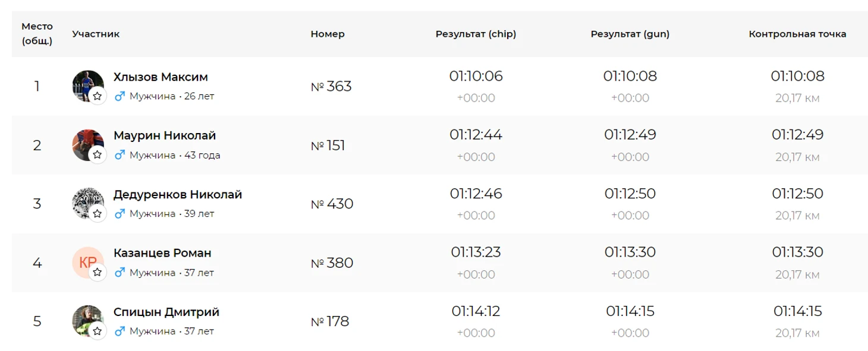Click Казанцев Роман name

pyautogui.click(x=162, y=253)
